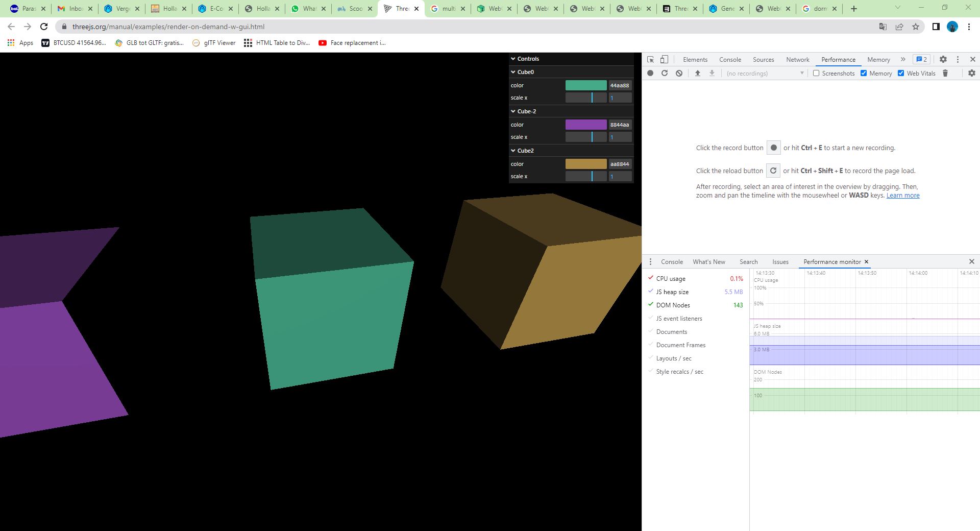Open the tab search dropdown arrow
The height and width of the screenshot is (531, 980).
[x=898, y=8]
